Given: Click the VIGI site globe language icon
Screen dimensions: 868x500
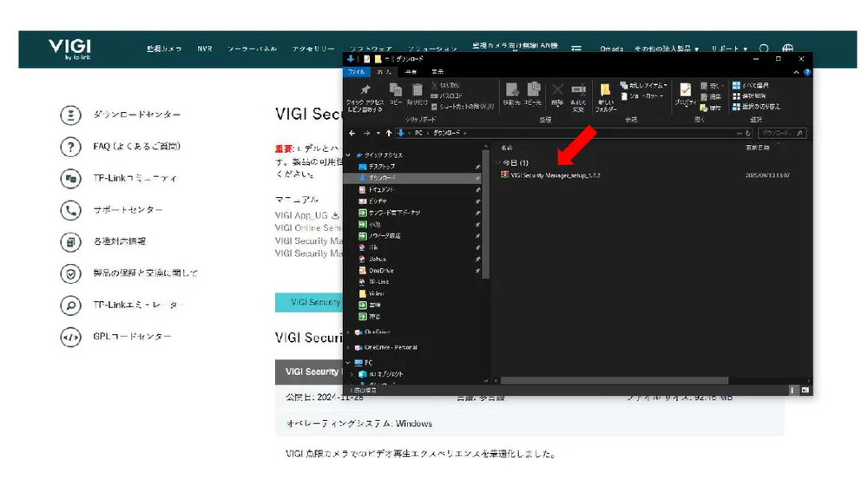Looking at the screenshot, I should tap(788, 49).
